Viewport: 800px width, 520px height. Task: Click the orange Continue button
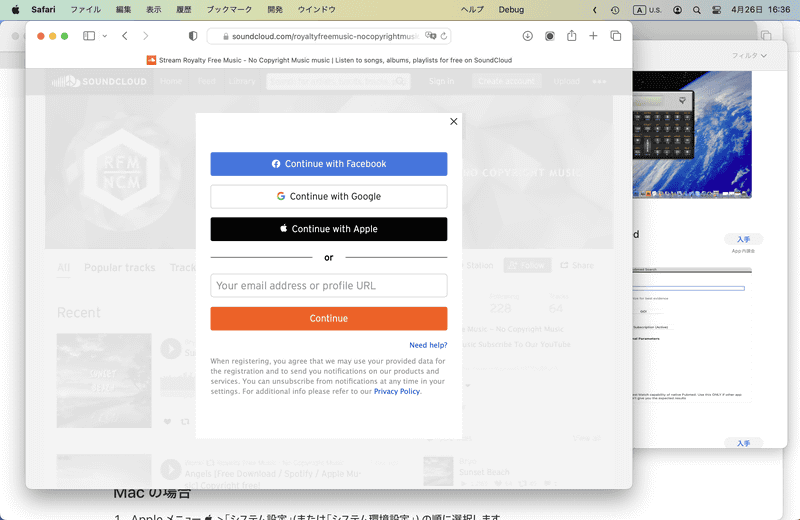click(x=329, y=318)
